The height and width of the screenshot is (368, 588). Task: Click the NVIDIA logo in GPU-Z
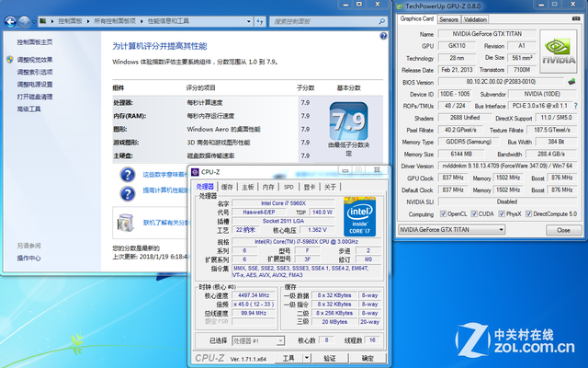[x=559, y=52]
